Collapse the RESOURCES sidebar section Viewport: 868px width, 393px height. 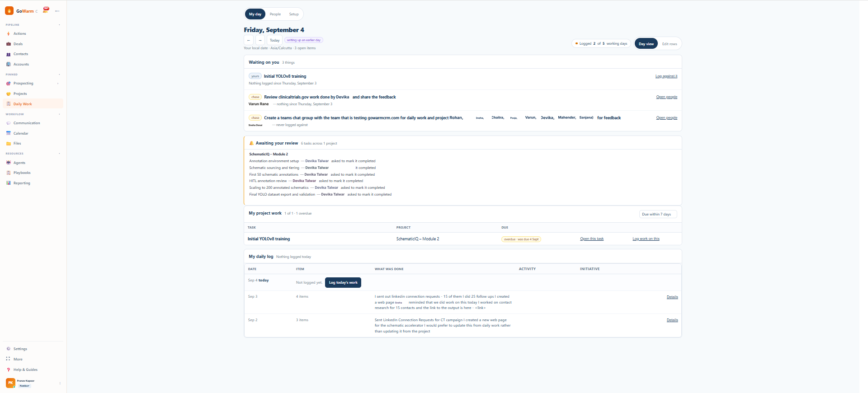pos(59,154)
